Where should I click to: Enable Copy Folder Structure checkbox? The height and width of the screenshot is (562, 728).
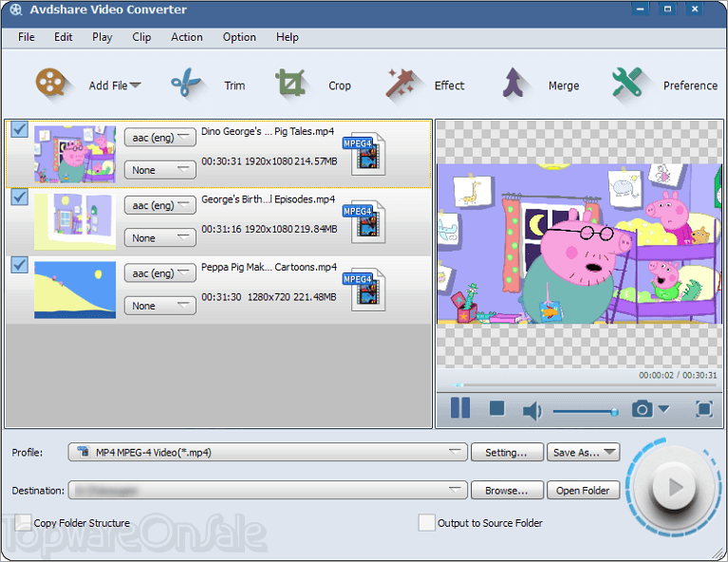tap(22, 522)
